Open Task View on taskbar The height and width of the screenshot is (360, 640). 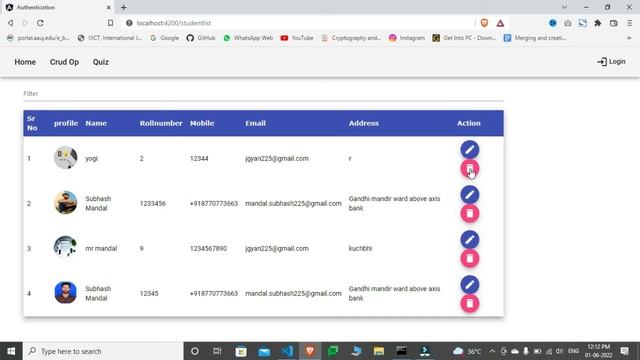[217, 351]
